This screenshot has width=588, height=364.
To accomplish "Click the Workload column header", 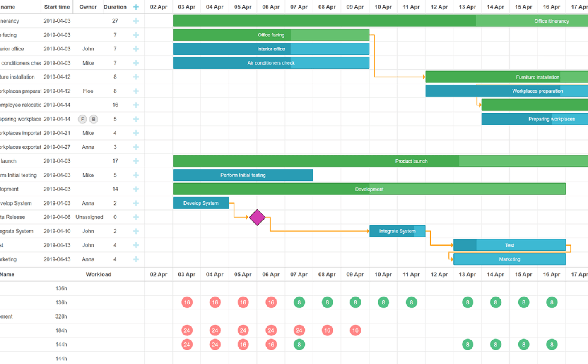I will click(99, 274).
